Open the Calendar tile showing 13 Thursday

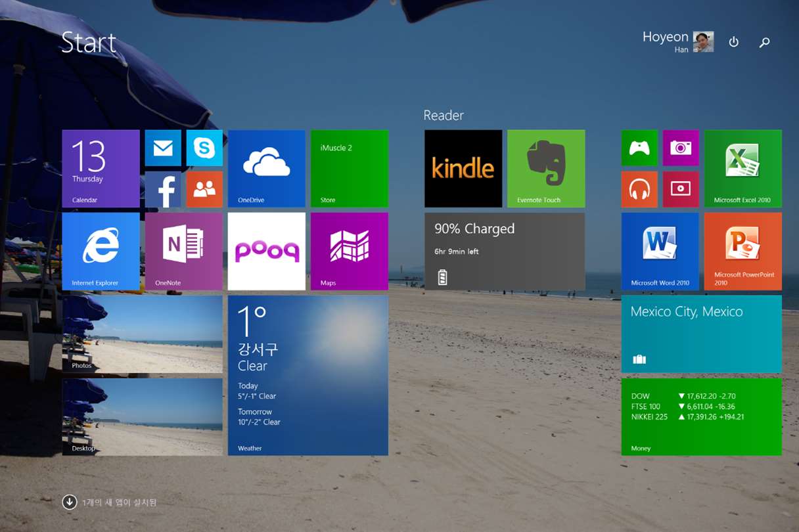(101, 169)
